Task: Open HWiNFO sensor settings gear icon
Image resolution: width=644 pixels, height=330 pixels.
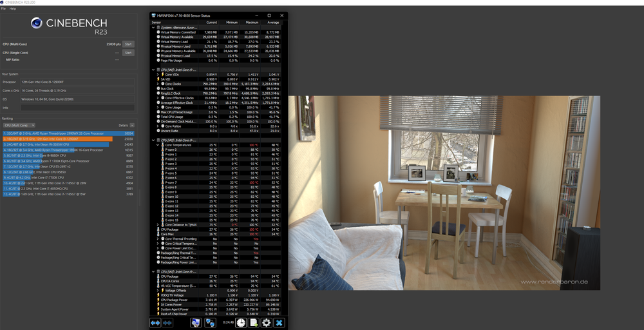Action: pyautogui.click(x=266, y=322)
